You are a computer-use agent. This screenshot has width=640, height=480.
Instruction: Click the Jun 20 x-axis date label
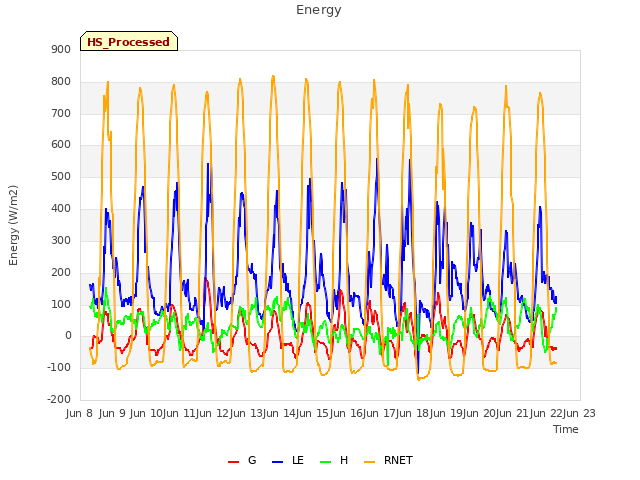tap(480, 413)
